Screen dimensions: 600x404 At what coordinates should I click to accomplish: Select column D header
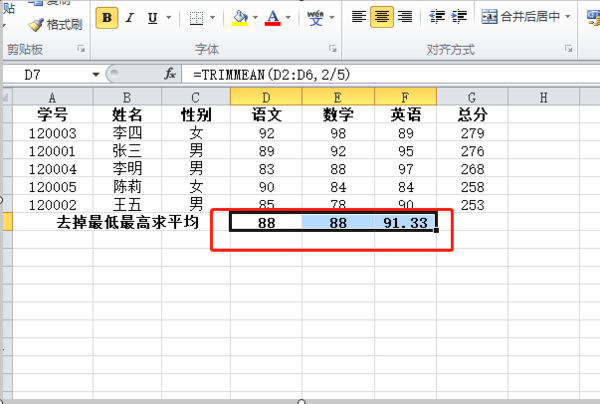pos(265,96)
